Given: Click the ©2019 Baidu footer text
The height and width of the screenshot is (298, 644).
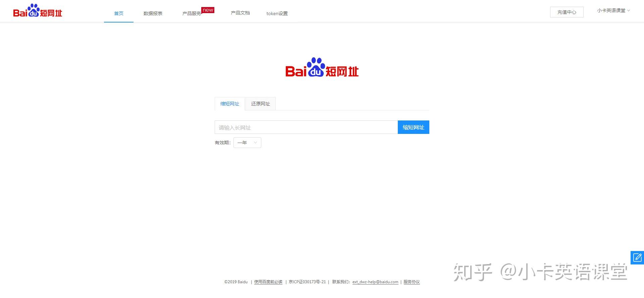Looking at the screenshot, I should click(x=236, y=282).
